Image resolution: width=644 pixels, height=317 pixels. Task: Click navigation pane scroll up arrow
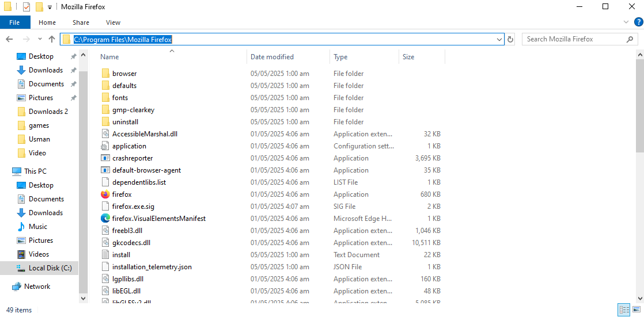tap(84, 54)
